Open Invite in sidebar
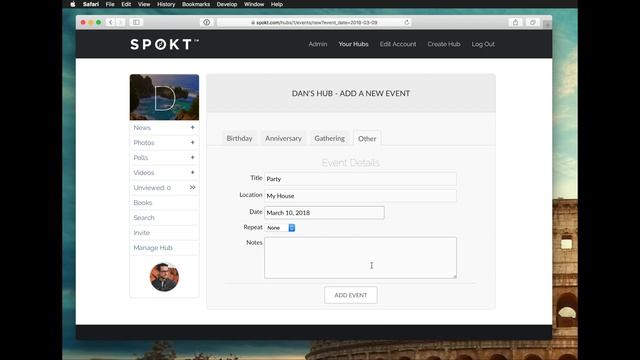The image size is (640, 360). (142, 233)
